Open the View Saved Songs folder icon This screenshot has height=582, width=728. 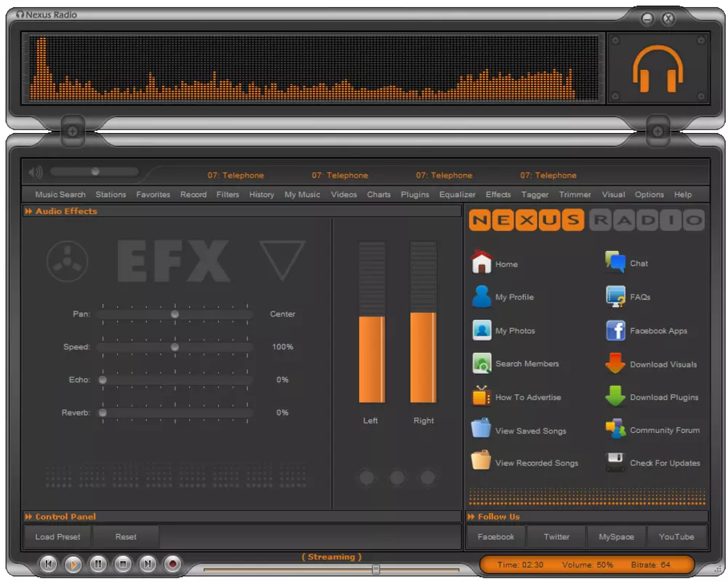(x=481, y=428)
